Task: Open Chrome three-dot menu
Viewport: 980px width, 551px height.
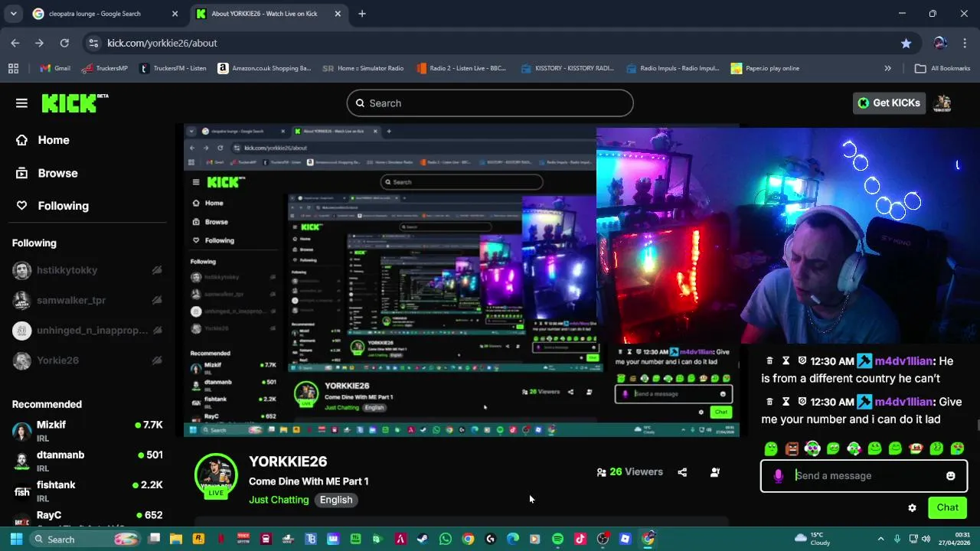Action: coord(965,43)
